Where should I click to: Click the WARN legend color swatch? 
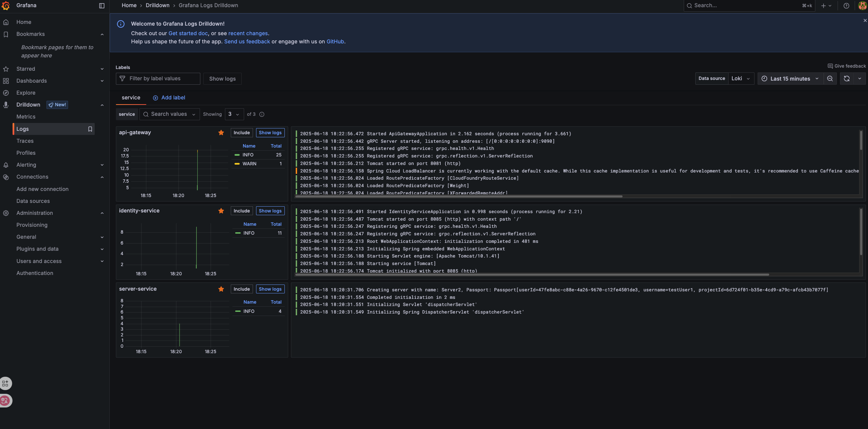click(237, 164)
